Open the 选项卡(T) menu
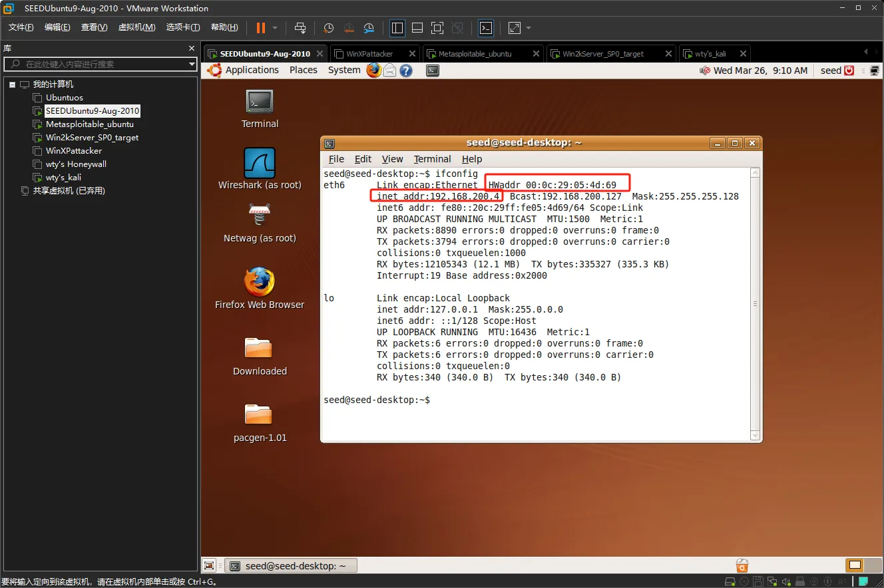Viewport: 884px width, 588px height. [x=183, y=27]
